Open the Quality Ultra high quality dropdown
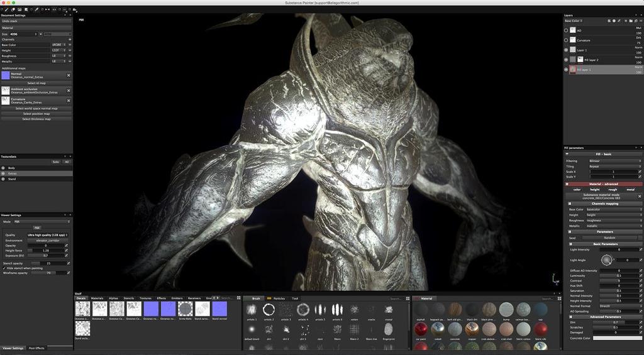 tap(48, 235)
